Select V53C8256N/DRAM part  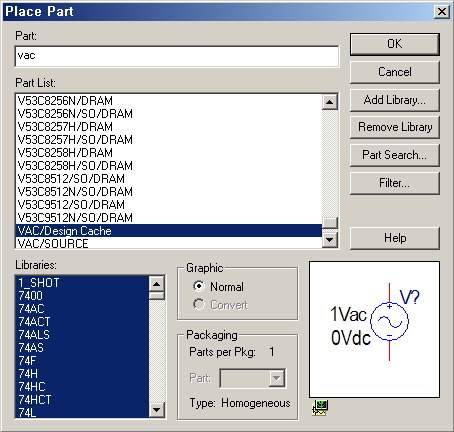169,101
